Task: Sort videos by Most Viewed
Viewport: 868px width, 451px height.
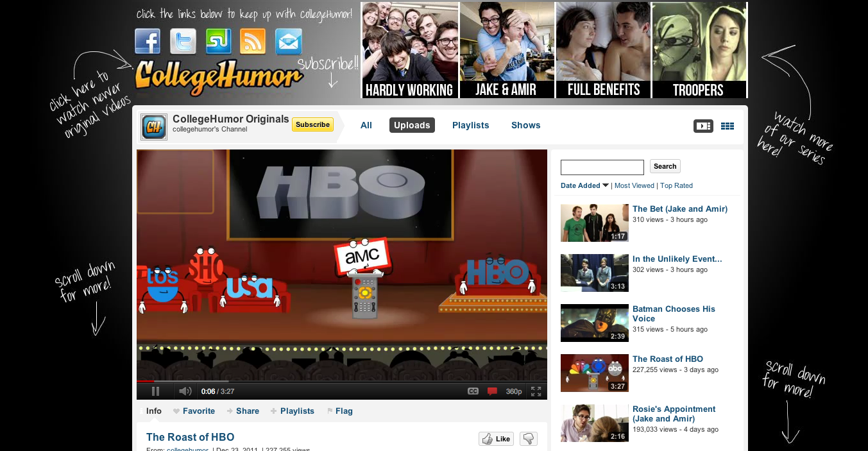Action: tap(634, 185)
